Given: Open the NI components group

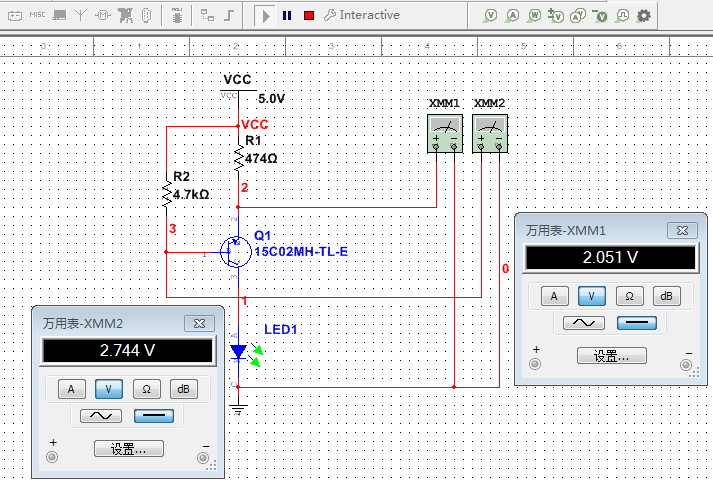Looking at the screenshot, I should (125, 15).
